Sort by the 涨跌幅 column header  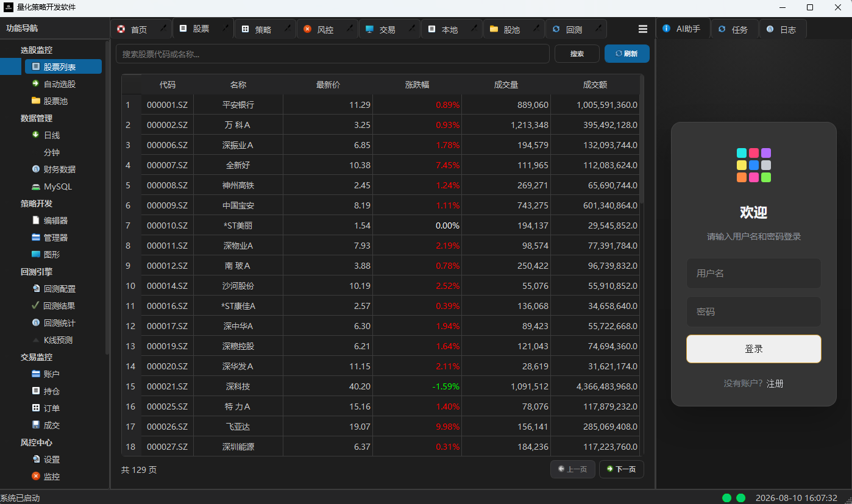click(417, 85)
